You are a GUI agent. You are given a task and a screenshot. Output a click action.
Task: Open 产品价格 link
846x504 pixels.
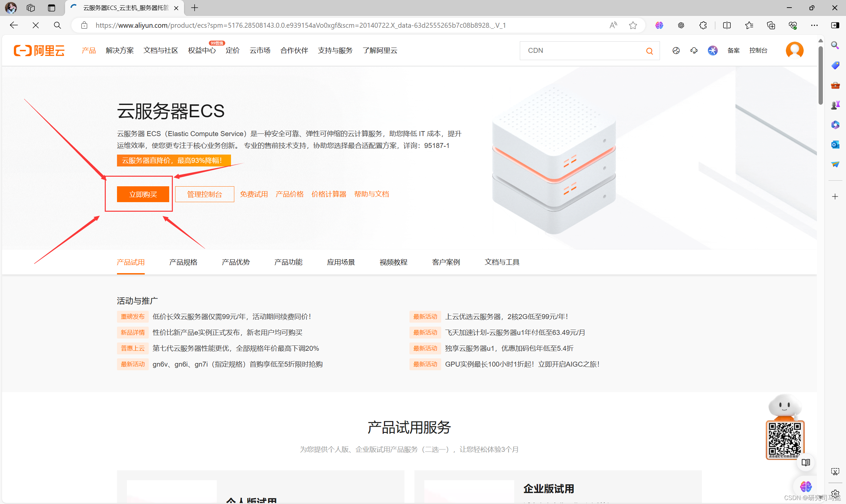tap(289, 194)
